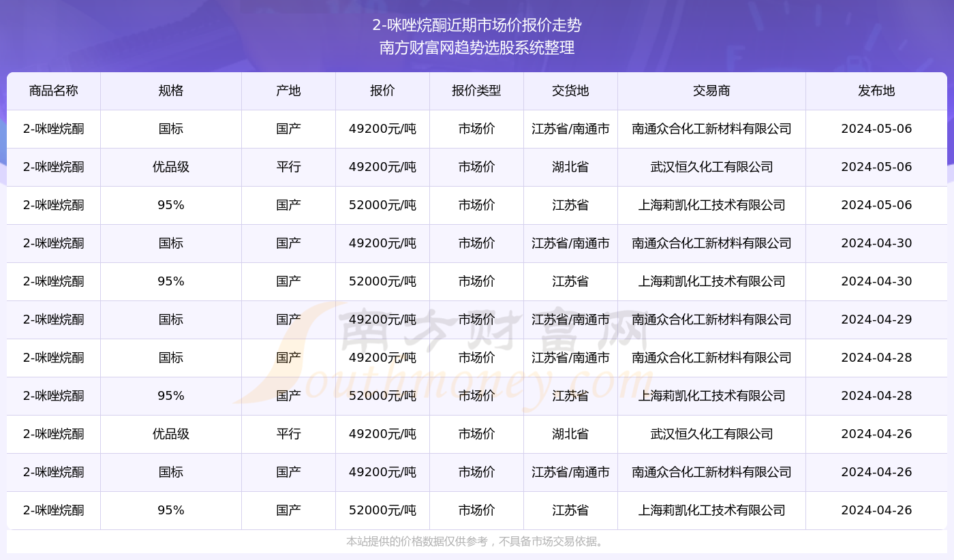Click 49200元/吨 in the 2024-04-29 row

[x=382, y=320]
